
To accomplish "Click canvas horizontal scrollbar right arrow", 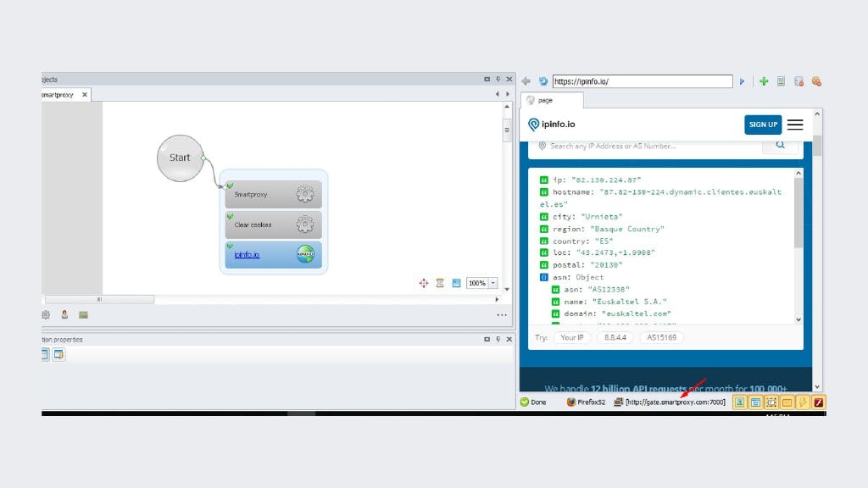I will pyautogui.click(x=497, y=299).
